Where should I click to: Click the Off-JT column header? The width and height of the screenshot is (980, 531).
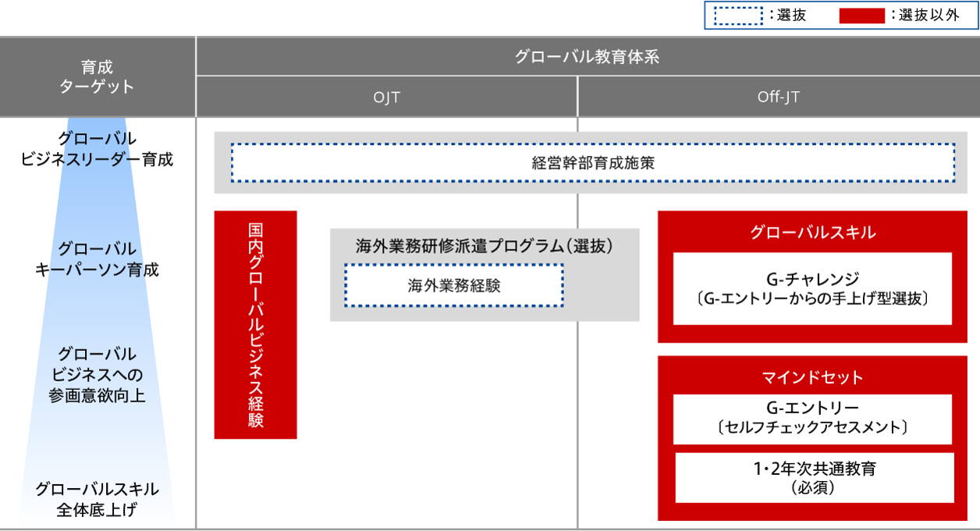[779, 97]
